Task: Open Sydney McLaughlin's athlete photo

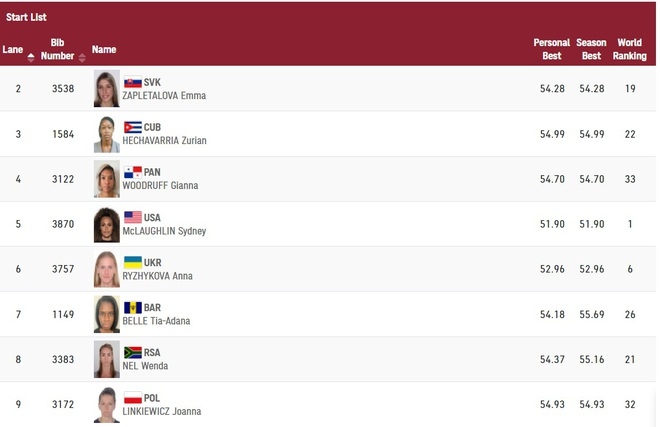Action: click(x=106, y=224)
